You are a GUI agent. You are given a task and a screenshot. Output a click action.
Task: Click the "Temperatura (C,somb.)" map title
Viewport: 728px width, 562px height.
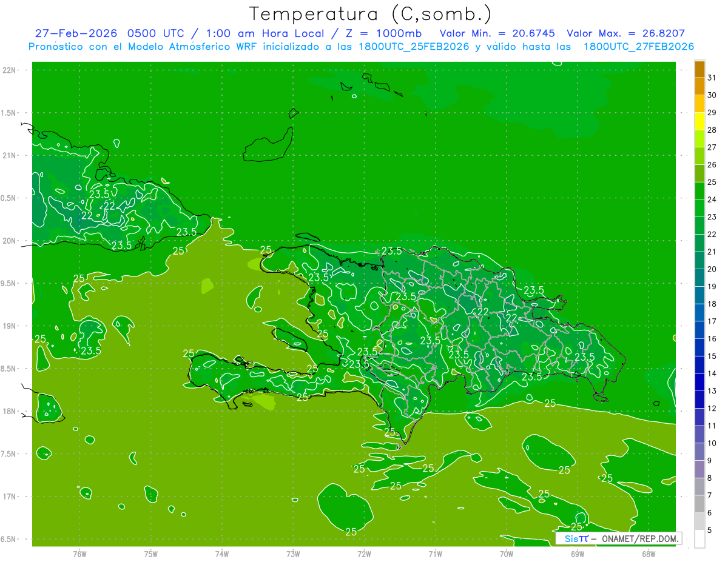(371, 14)
